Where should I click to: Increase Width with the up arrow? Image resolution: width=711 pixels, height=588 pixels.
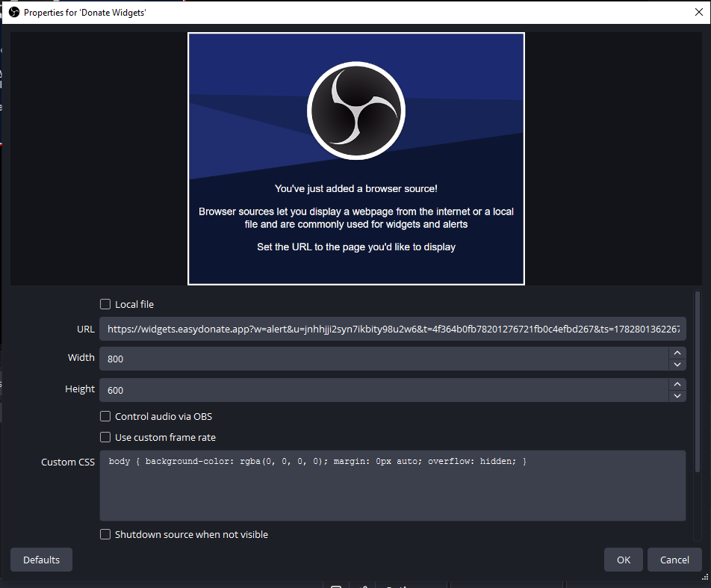(x=677, y=353)
